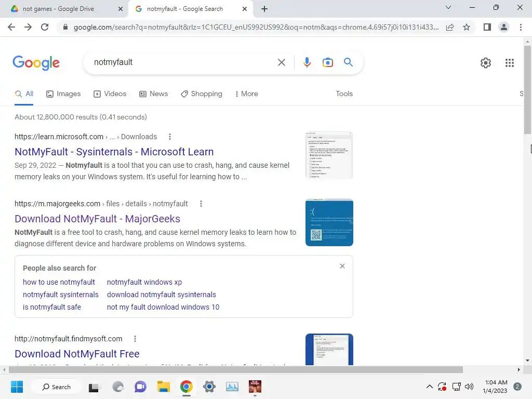Viewport: 532px width, 399px height.
Task: Switch to Videos results
Action: coord(110,94)
